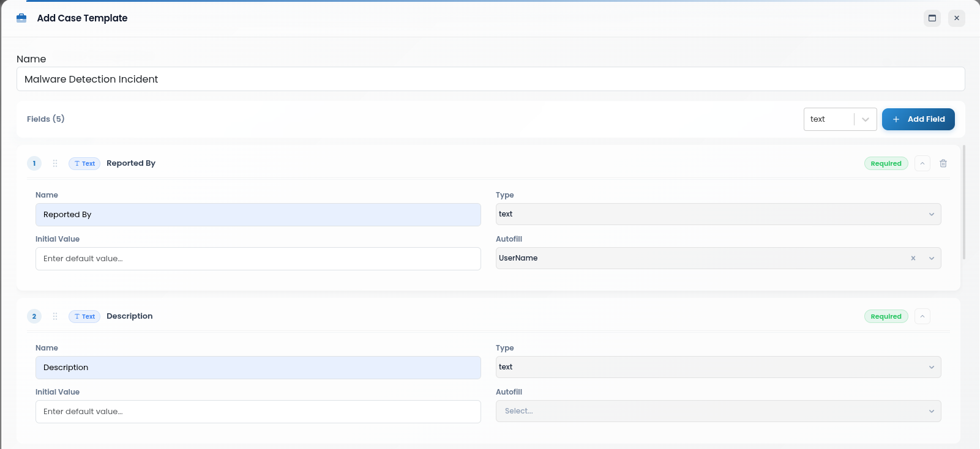Screen dimensions: 980x449
Task: Click the Text type badge on Reported By
Action: coord(84,163)
